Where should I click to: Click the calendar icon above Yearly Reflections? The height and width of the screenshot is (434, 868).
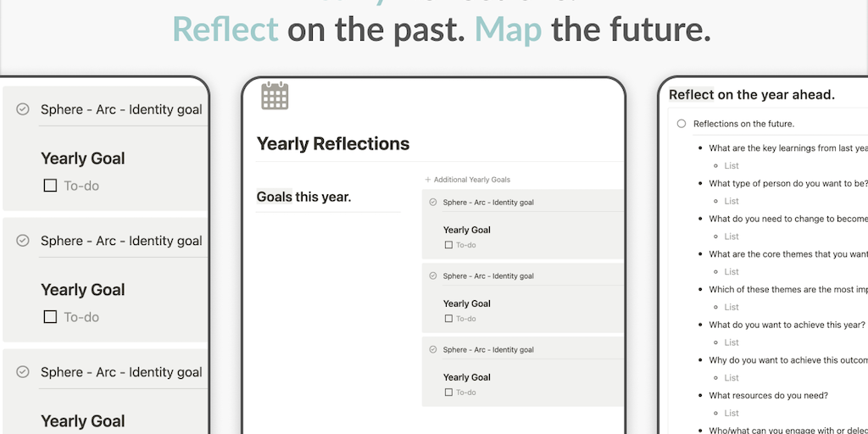tap(275, 96)
